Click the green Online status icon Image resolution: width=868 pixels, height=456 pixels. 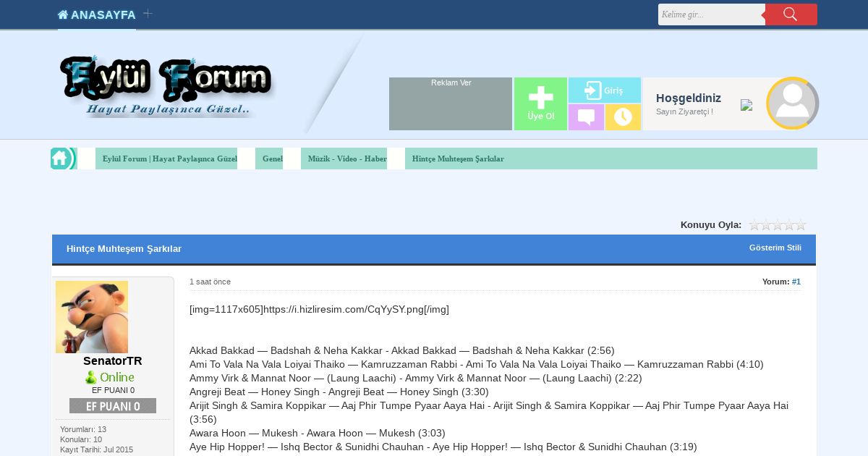coord(110,377)
